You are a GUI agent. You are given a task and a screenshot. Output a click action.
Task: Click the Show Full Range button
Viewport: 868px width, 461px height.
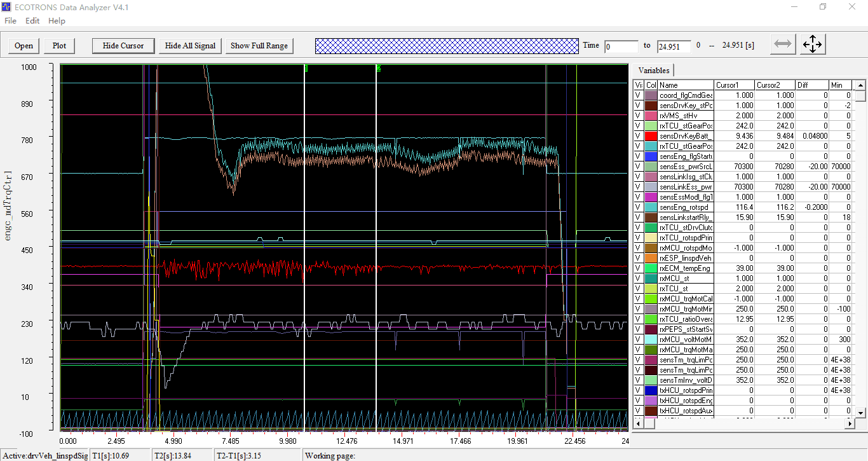[259, 45]
